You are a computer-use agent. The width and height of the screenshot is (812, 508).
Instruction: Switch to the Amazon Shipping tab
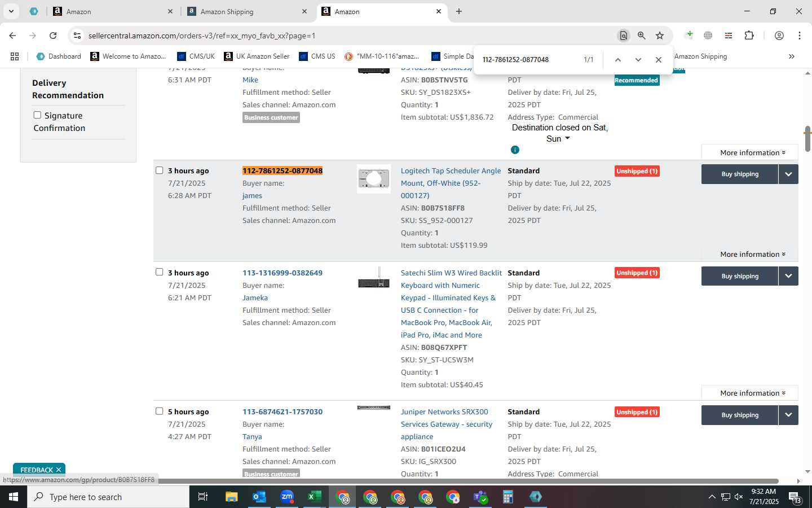click(247, 11)
